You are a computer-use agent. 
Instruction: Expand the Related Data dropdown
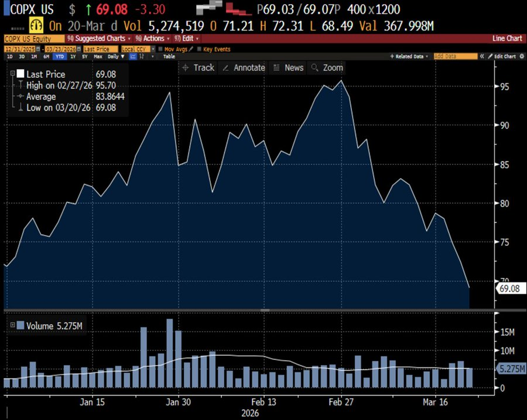[x=427, y=56]
